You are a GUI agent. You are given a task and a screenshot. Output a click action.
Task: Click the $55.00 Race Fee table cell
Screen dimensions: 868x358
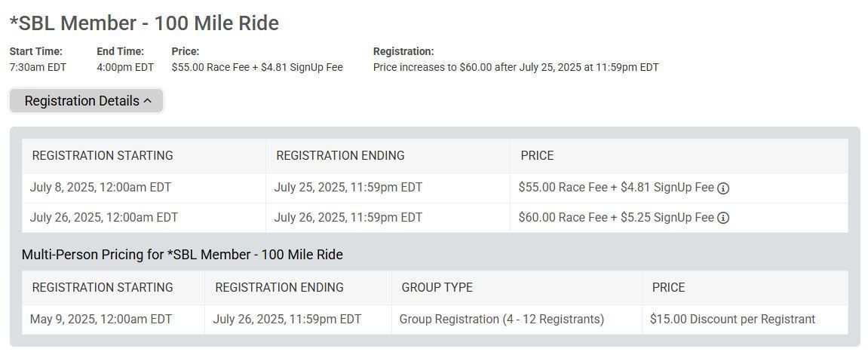[x=679, y=188]
